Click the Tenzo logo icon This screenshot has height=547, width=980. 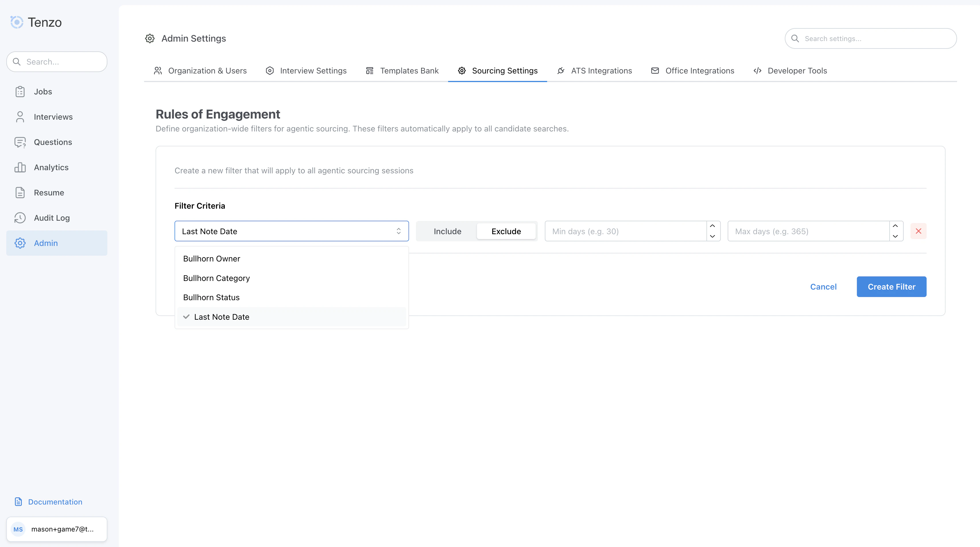click(x=17, y=22)
